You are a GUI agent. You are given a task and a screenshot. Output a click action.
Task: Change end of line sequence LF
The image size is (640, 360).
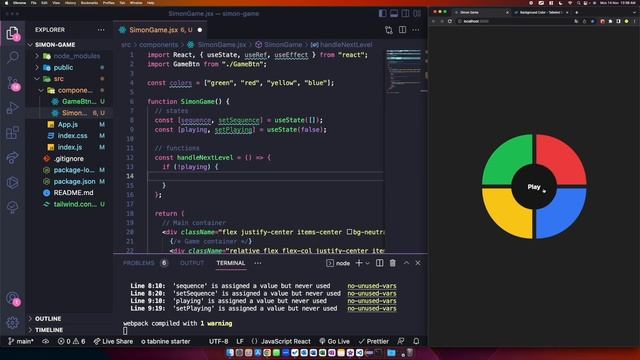pos(240,341)
